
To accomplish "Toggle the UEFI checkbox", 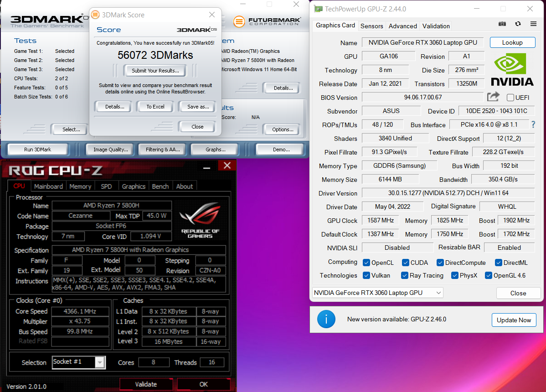I will 510,98.
